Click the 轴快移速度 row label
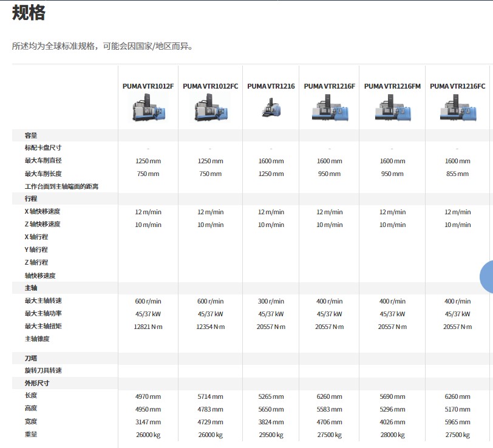This screenshot has width=493, height=448. [40, 276]
